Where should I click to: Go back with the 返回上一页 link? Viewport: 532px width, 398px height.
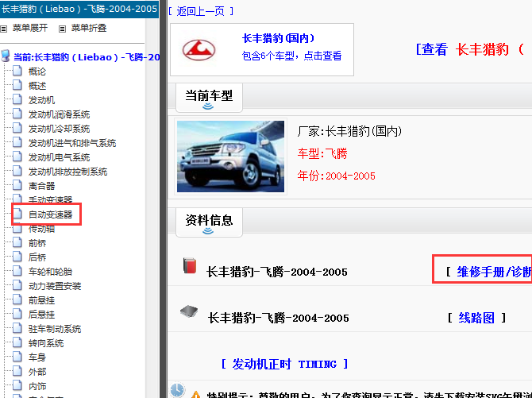coord(201,11)
